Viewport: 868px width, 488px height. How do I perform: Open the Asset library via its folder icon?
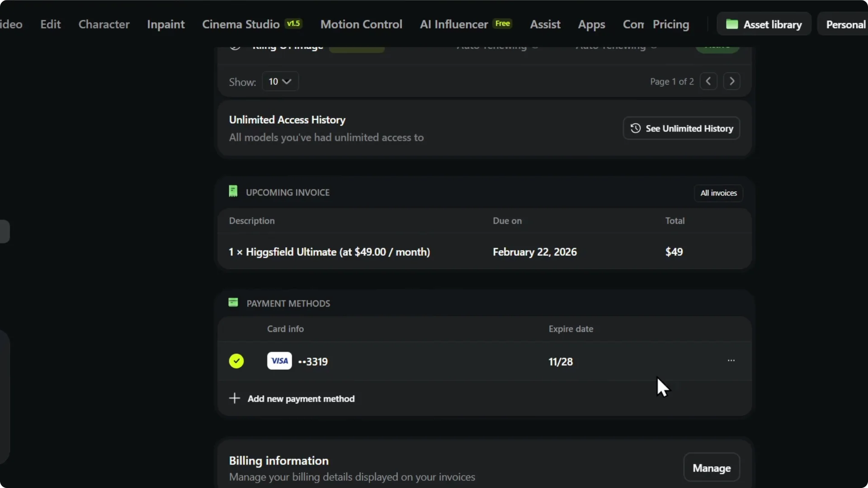[x=731, y=24]
